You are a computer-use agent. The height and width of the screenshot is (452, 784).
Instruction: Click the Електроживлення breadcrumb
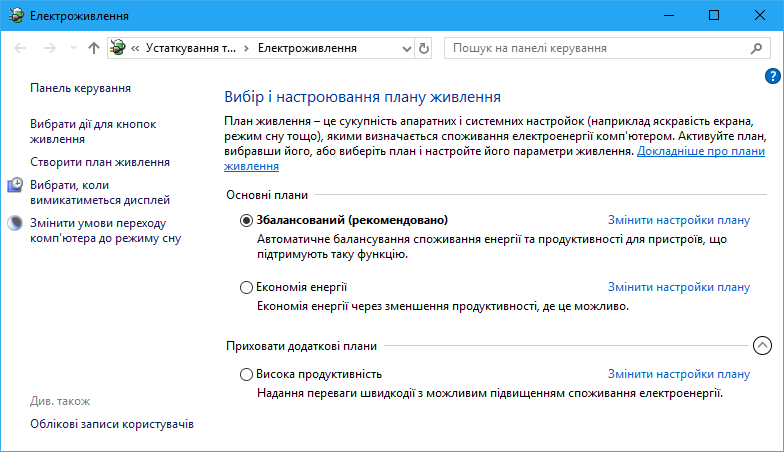[x=307, y=48]
